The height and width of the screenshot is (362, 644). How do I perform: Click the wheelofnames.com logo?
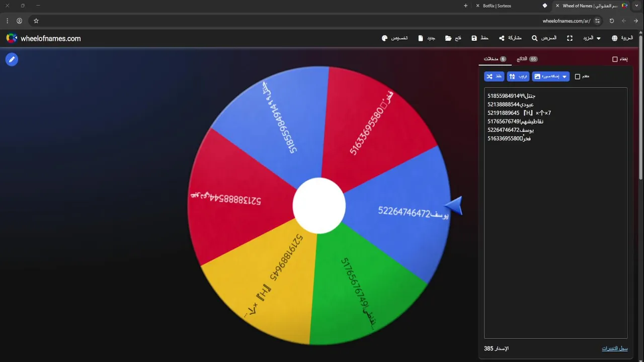point(43,38)
